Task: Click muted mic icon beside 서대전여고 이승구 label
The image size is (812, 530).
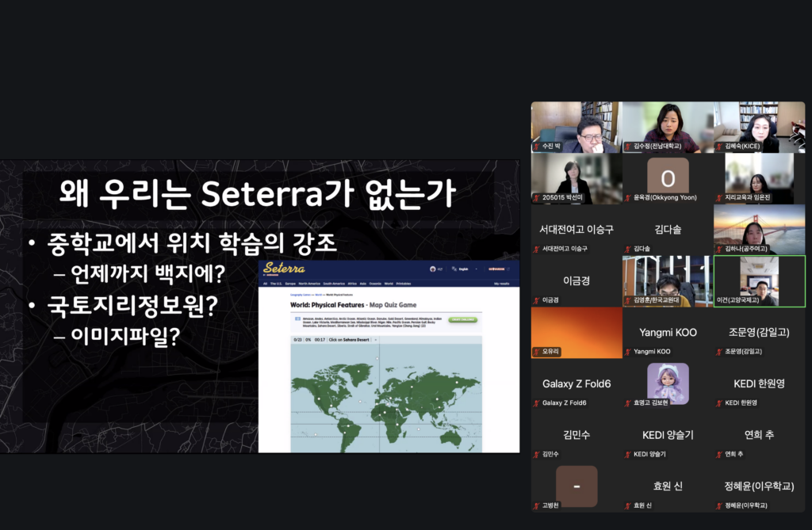Action: tap(537, 249)
